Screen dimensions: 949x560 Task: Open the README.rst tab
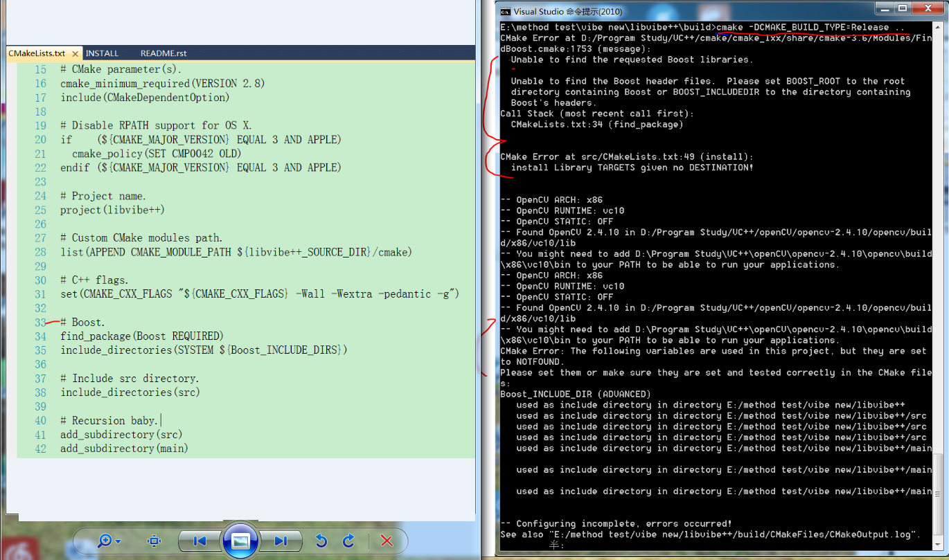pos(163,53)
